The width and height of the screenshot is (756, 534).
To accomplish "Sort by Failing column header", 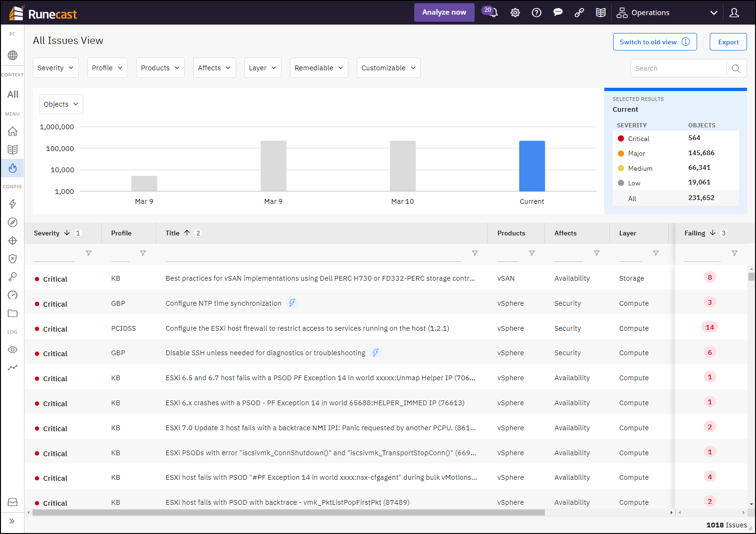I will [695, 233].
